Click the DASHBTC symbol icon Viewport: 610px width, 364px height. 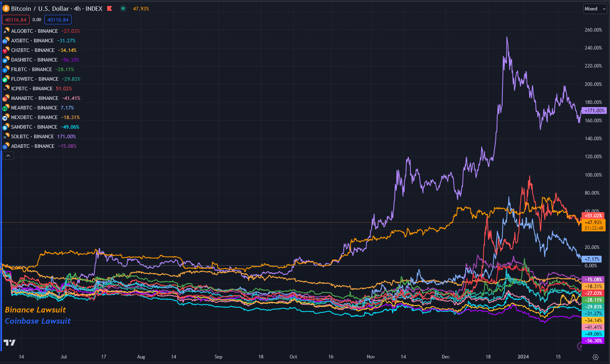coord(6,60)
